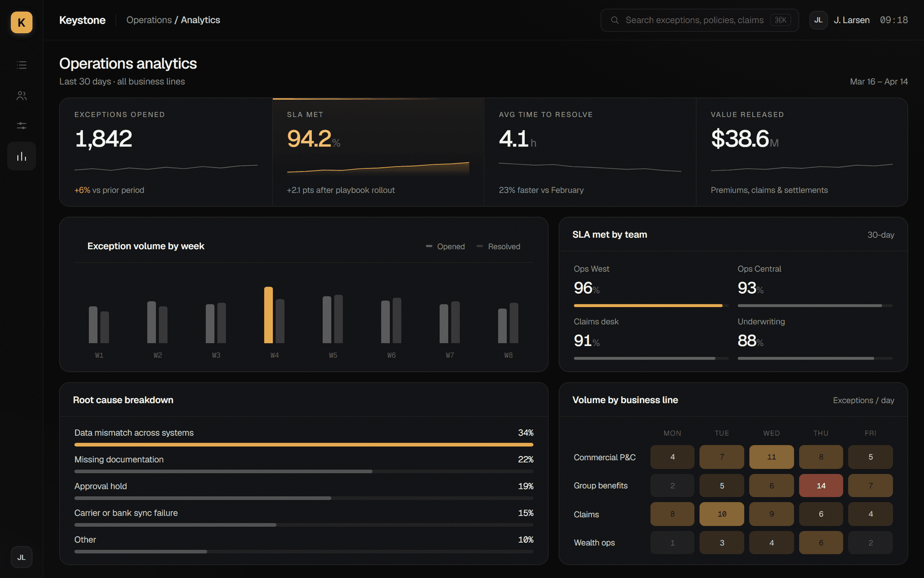
Task: Go to Operations in the breadcrumb
Action: (x=149, y=20)
